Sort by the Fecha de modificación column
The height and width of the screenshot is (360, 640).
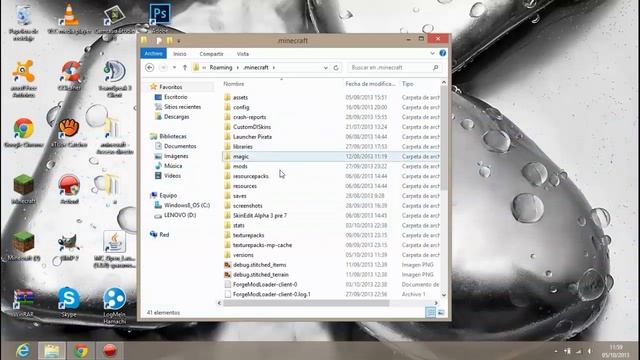tap(370, 84)
